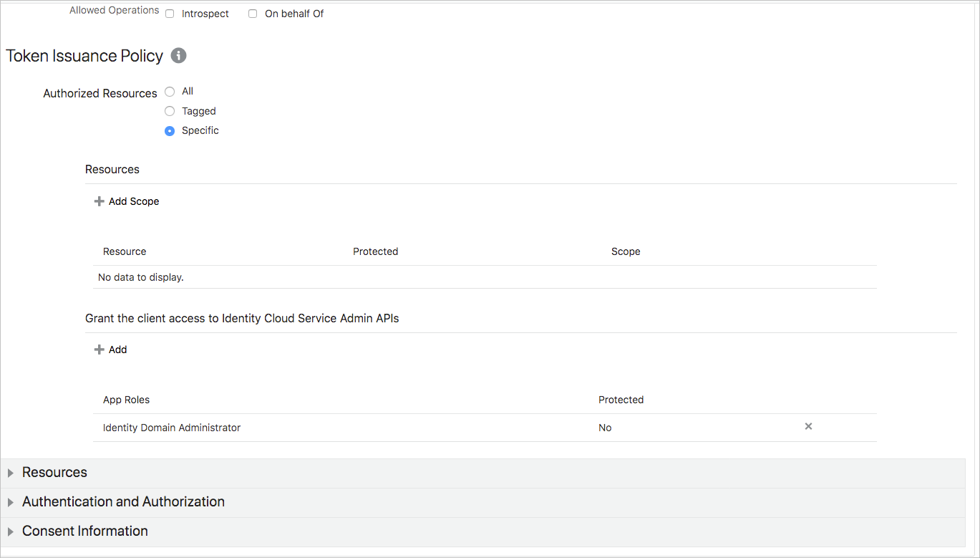Enable the Introspect checkbox
980x558 pixels.
(169, 14)
